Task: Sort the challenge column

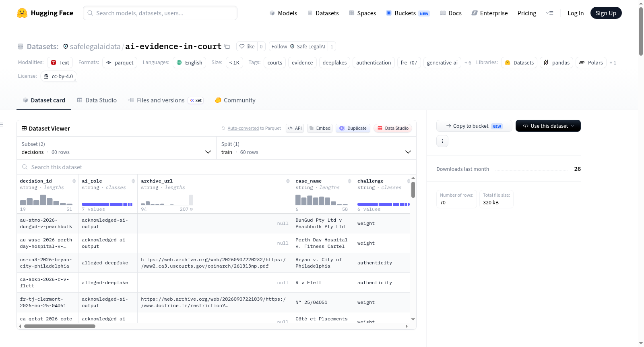Action: pos(408,181)
